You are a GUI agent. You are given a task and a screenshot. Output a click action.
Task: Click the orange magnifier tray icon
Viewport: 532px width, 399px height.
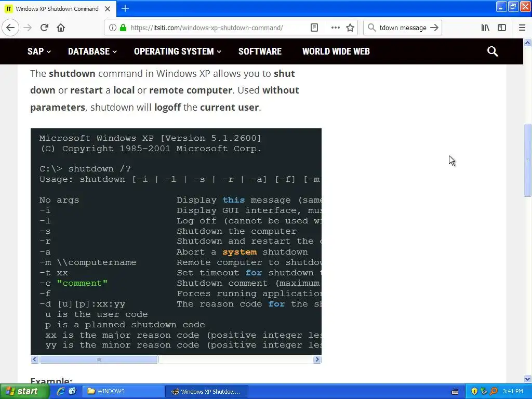pos(494,391)
